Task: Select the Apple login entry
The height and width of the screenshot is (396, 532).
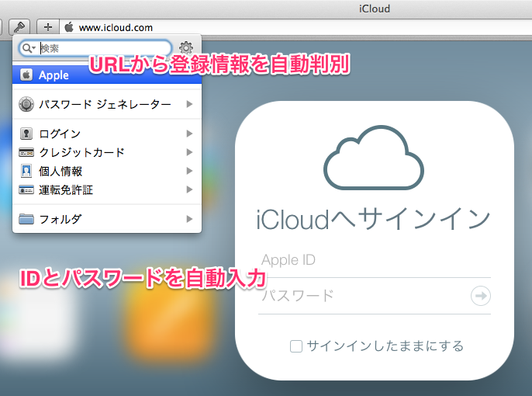Action: click(107, 75)
